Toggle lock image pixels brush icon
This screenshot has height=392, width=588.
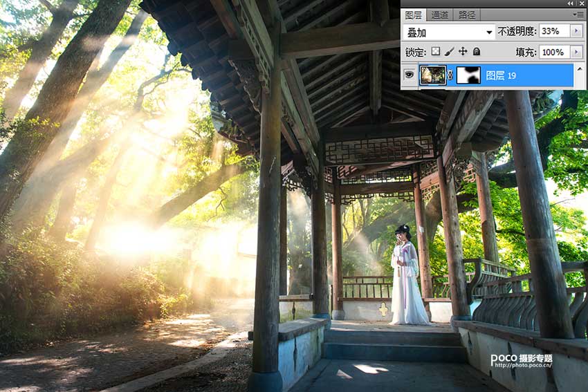tap(448, 52)
